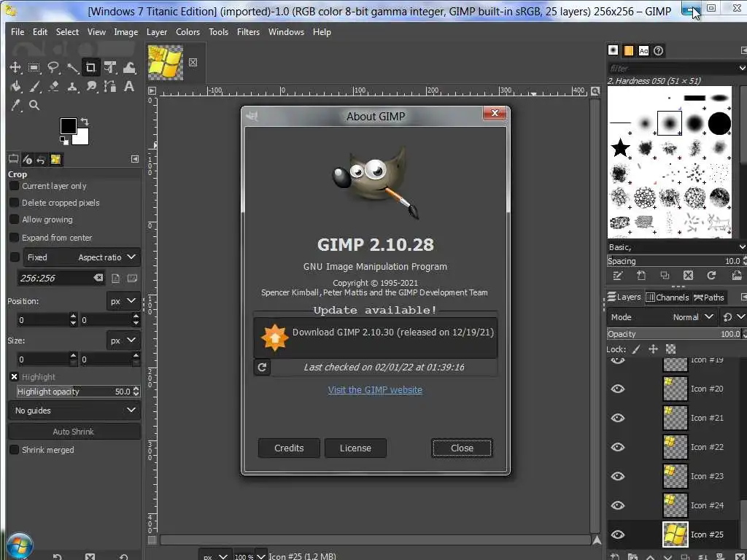The width and height of the screenshot is (747, 560).
Task: Open the Filters menu
Action: (248, 32)
